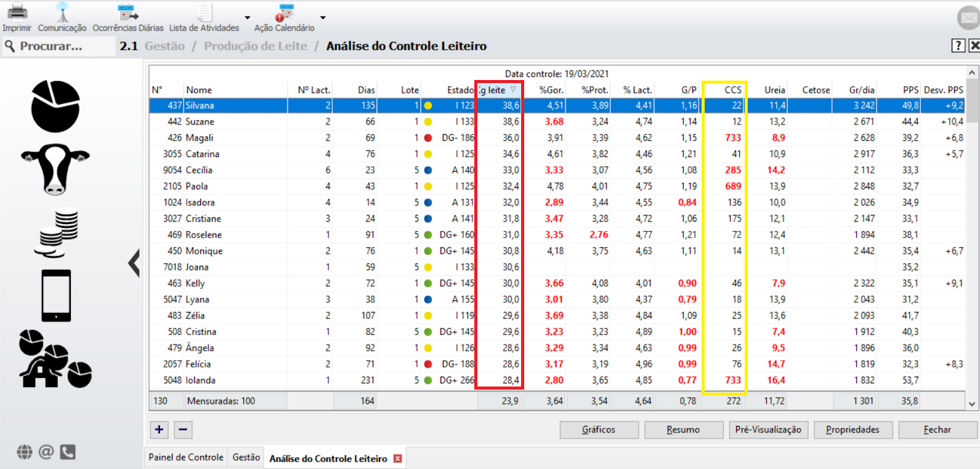Image resolution: width=980 pixels, height=469 pixels.
Task: Open Gráficos button
Action: point(599,430)
